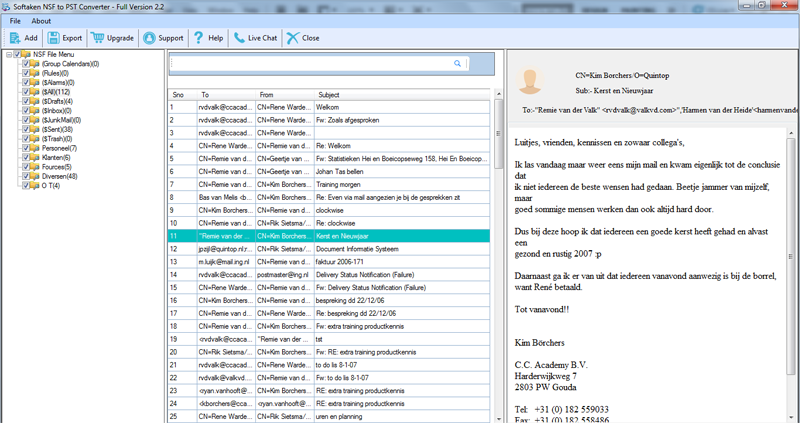
Task: Toggle the ($Inbox)(0) checkbox
Action: 26,111
